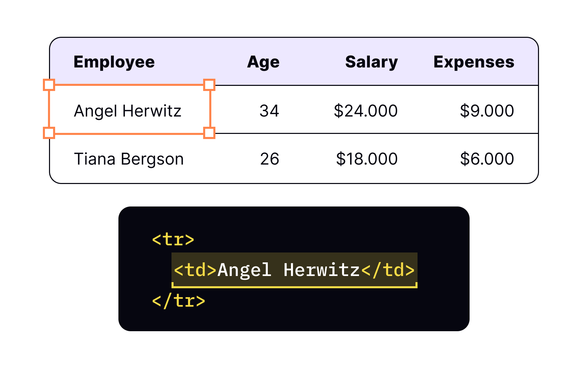
Task: Select the $6.000 expenses cell
Action: click(487, 159)
